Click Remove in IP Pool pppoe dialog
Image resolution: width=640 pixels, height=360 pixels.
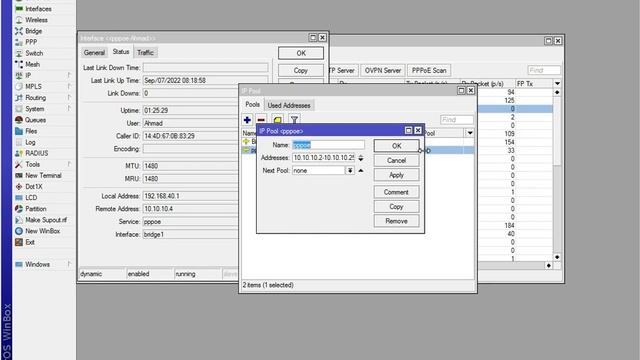point(396,221)
